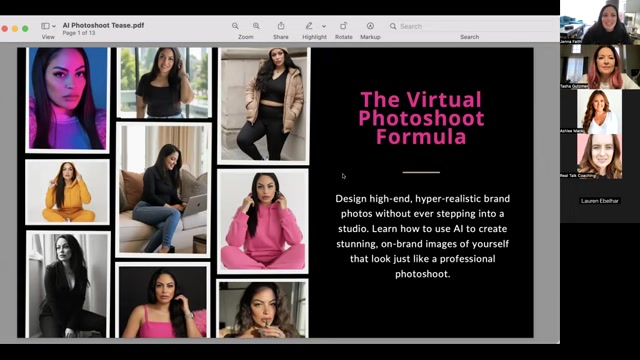Click the 'Design high-end, hyper-realistic' paragraph
The height and width of the screenshot is (360, 640).
422,236
